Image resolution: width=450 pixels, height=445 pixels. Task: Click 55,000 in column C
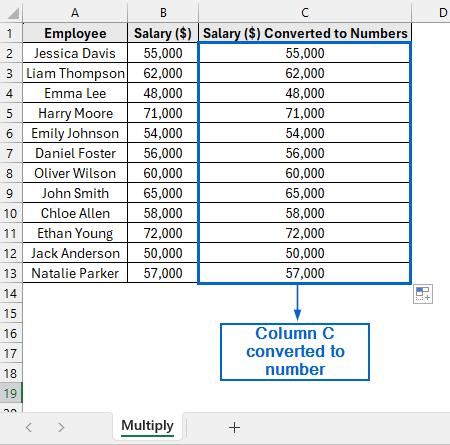[305, 53]
